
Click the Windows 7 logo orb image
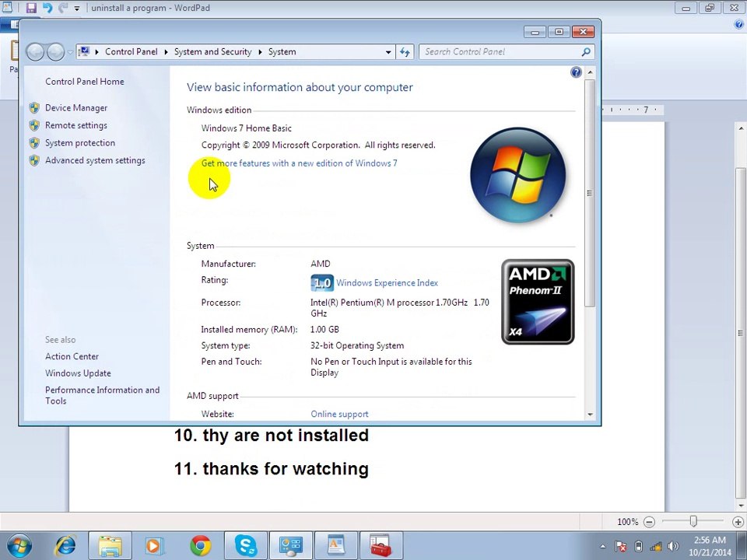click(x=518, y=175)
